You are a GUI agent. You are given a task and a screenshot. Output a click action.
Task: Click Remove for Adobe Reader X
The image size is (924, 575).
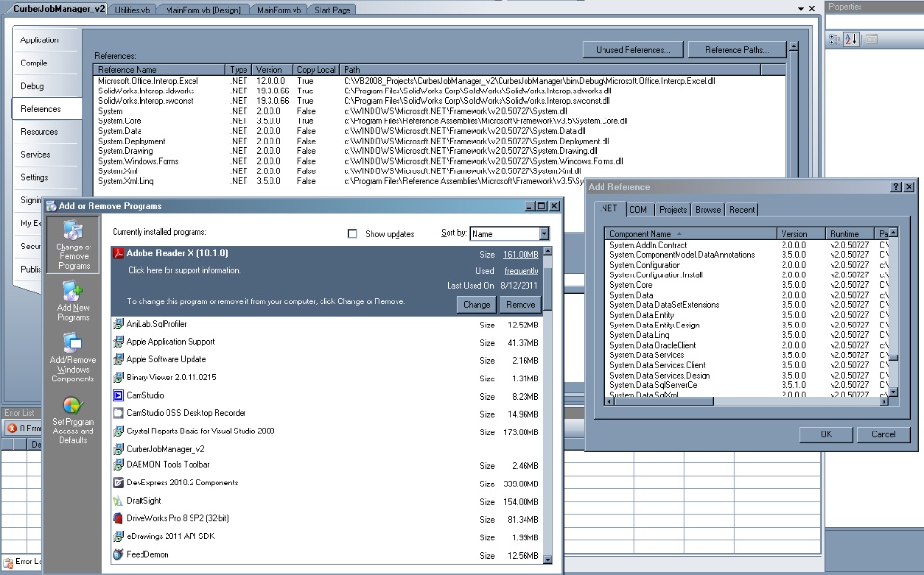coord(521,305)
